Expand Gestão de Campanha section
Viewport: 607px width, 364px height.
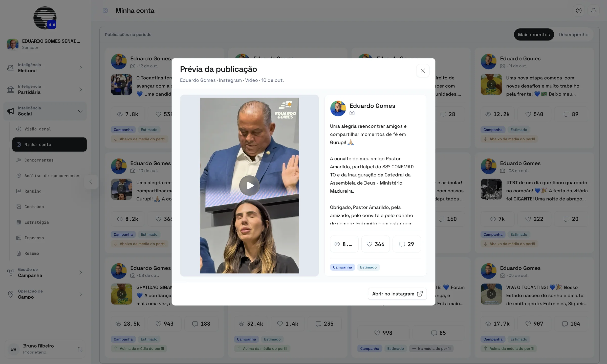coord(45,272)
